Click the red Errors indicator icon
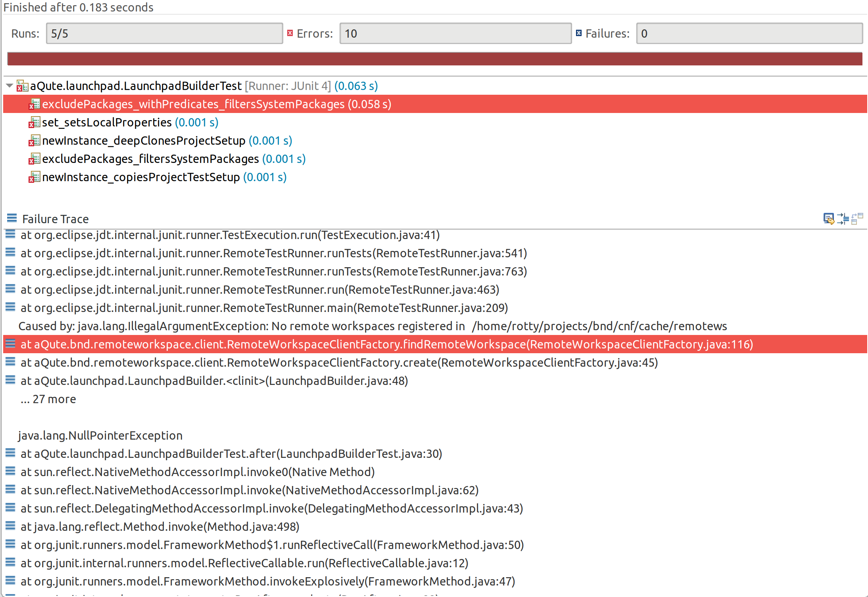Image resolution: width=868 pixels, height=597 pixels. (290, 33)
